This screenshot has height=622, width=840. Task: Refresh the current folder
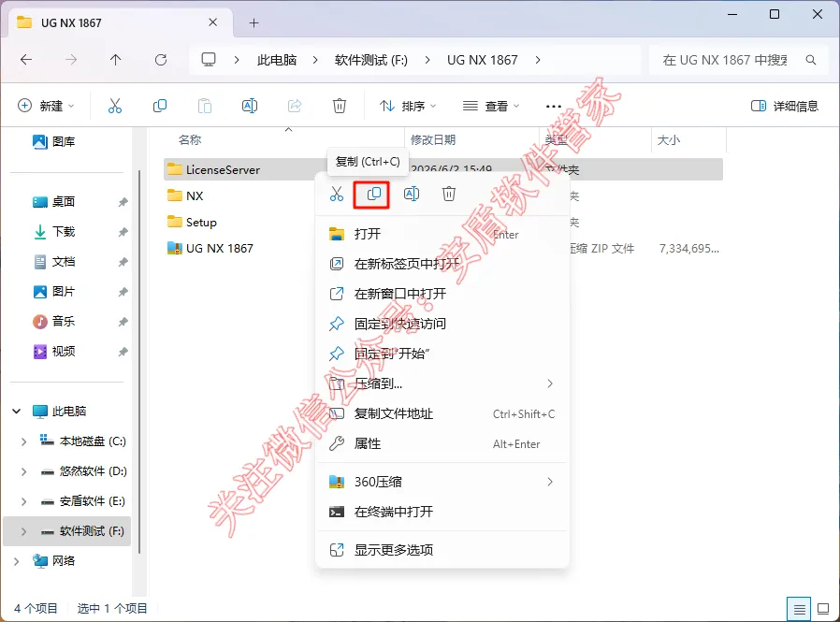(x=161, y=60)
